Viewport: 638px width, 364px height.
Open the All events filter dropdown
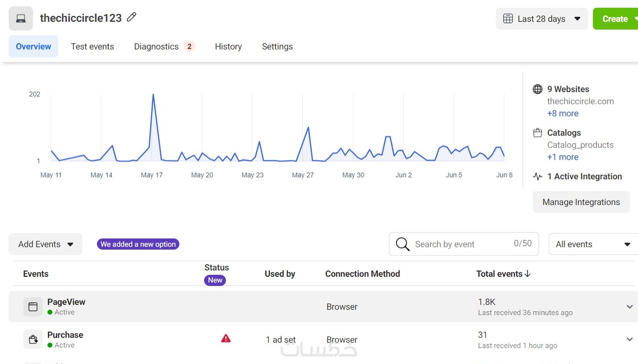[x=593, y=244]
